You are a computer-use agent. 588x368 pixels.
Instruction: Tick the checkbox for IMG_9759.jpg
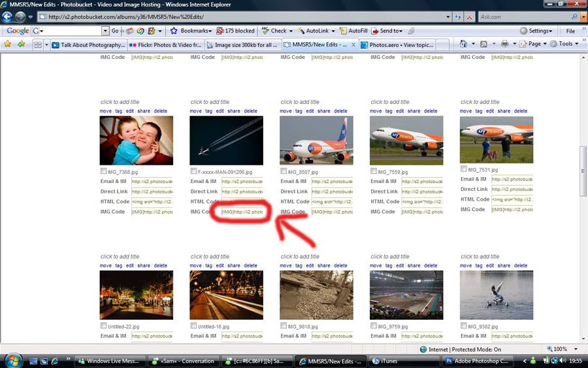(374, 326)
